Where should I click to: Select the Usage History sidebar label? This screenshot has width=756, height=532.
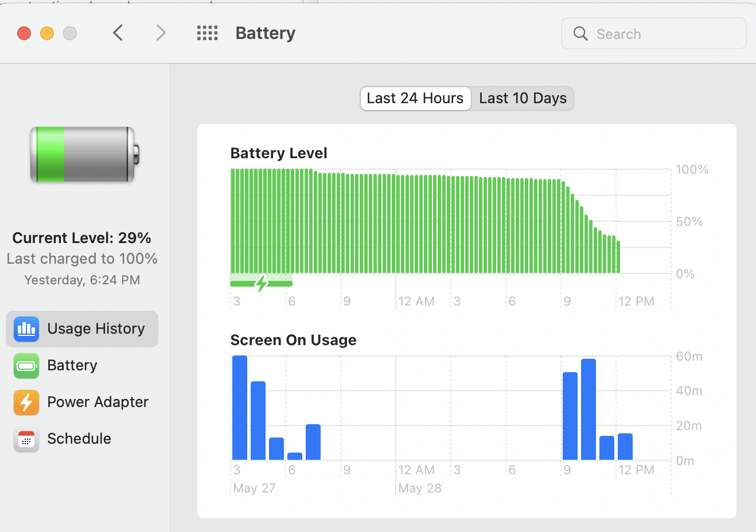(x=96, y=329)
